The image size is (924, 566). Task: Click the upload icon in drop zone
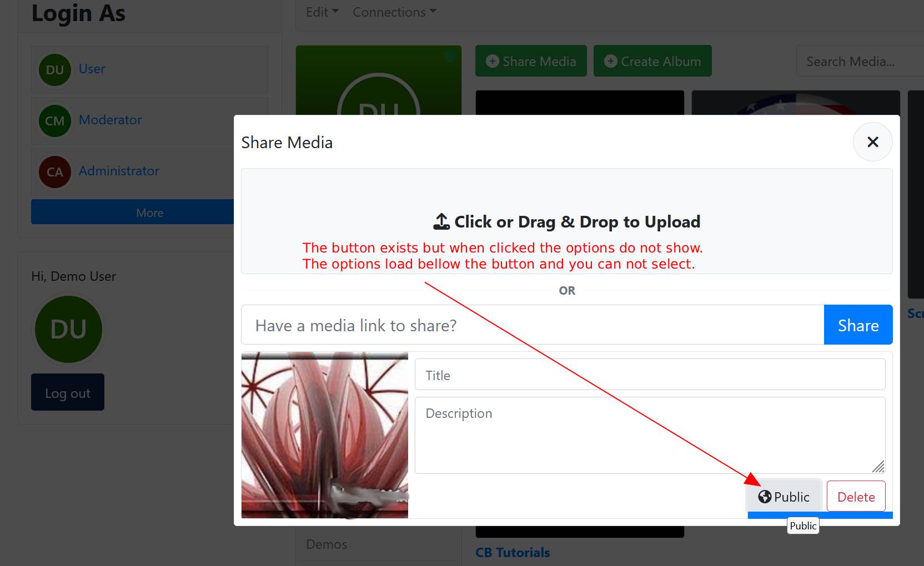coord(441,222)
